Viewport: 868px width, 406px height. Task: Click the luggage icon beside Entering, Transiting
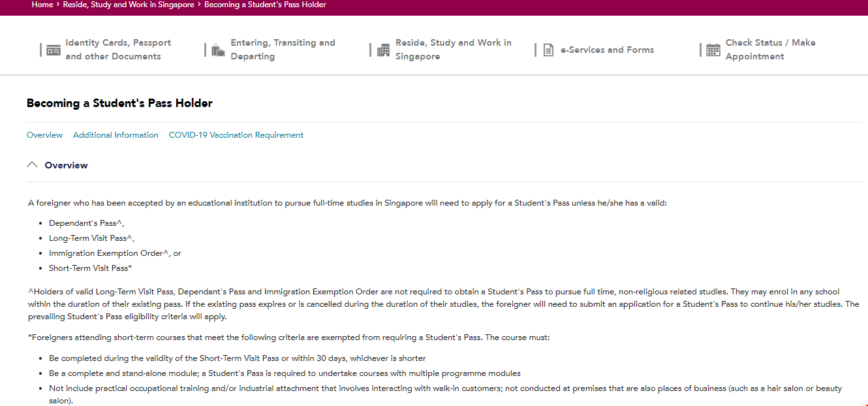(218, 50)
